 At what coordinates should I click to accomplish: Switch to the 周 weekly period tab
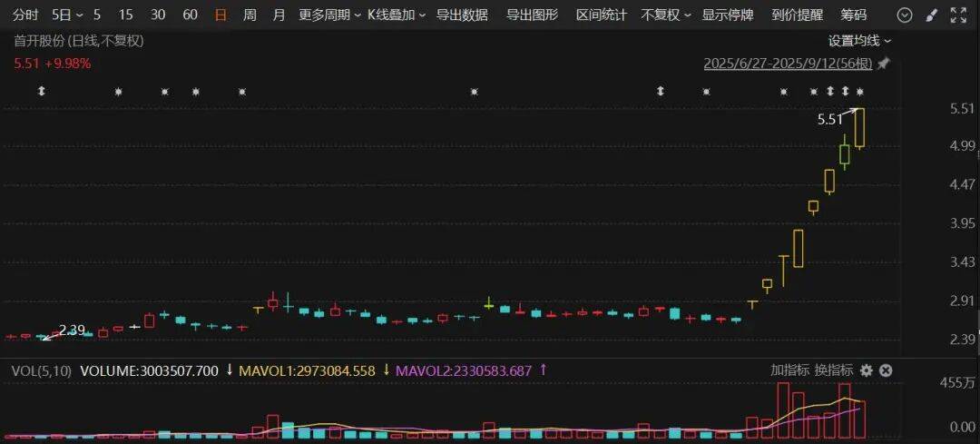250,15
